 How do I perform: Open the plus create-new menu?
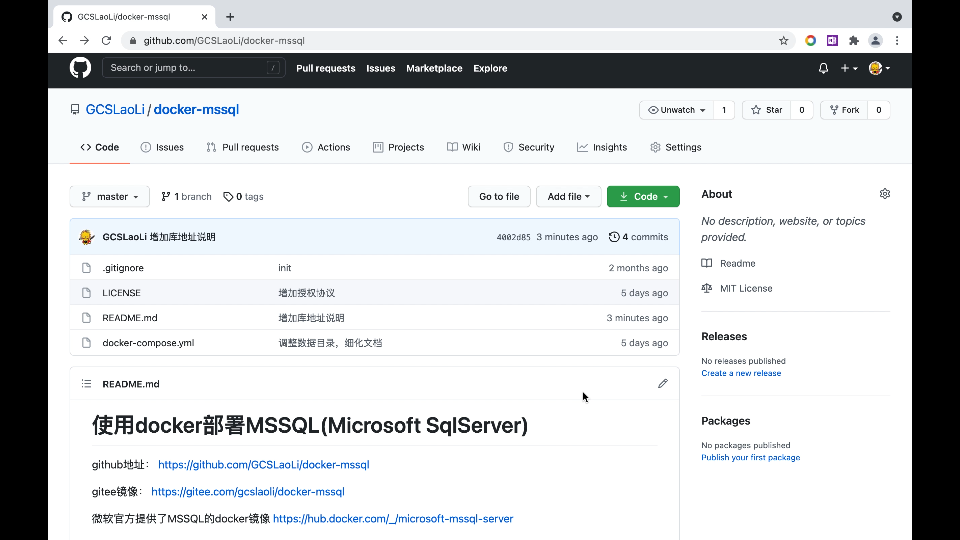(x=849, y=69)
